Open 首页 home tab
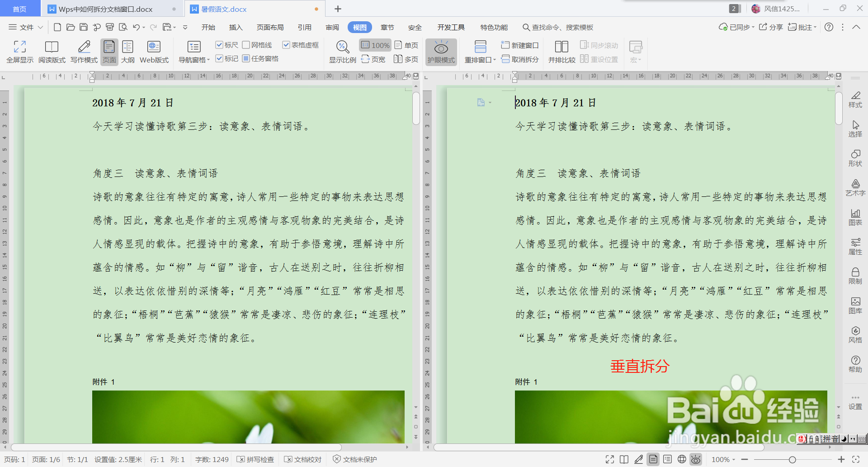The image size is (868, 467). (x=19, y=9)
